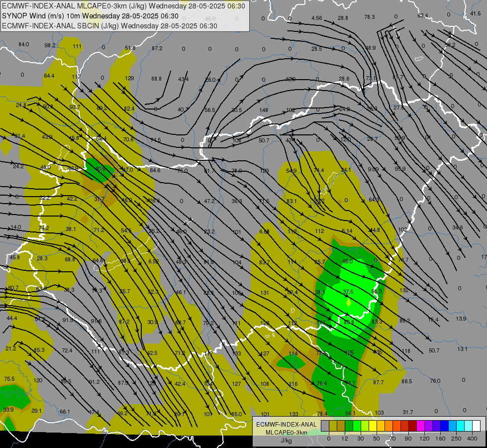Screen dimensions: 487x448
Task: Click the map value 37.5 in bright green
Action: click(348, 292)
